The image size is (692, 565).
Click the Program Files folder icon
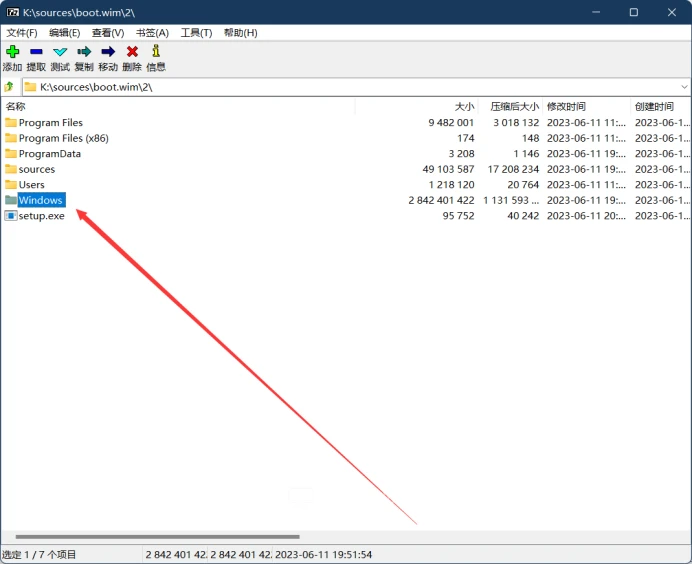click(x=11, y=122)
